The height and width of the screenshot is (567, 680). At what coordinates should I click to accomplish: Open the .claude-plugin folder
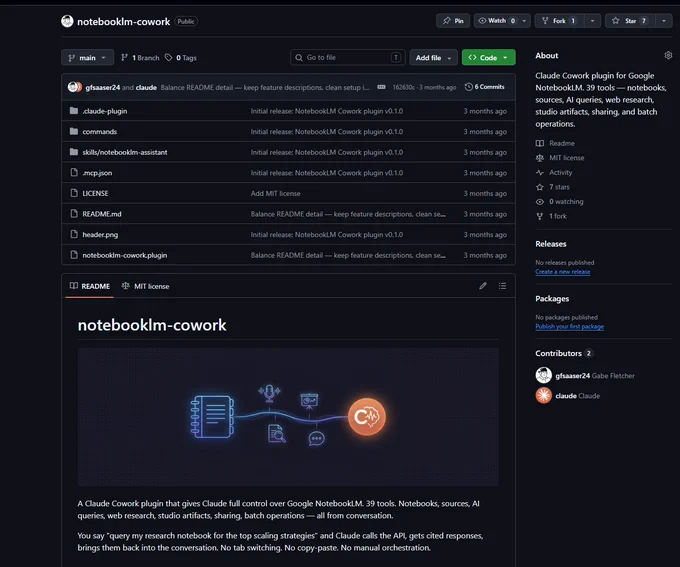[x=105, y=111]
